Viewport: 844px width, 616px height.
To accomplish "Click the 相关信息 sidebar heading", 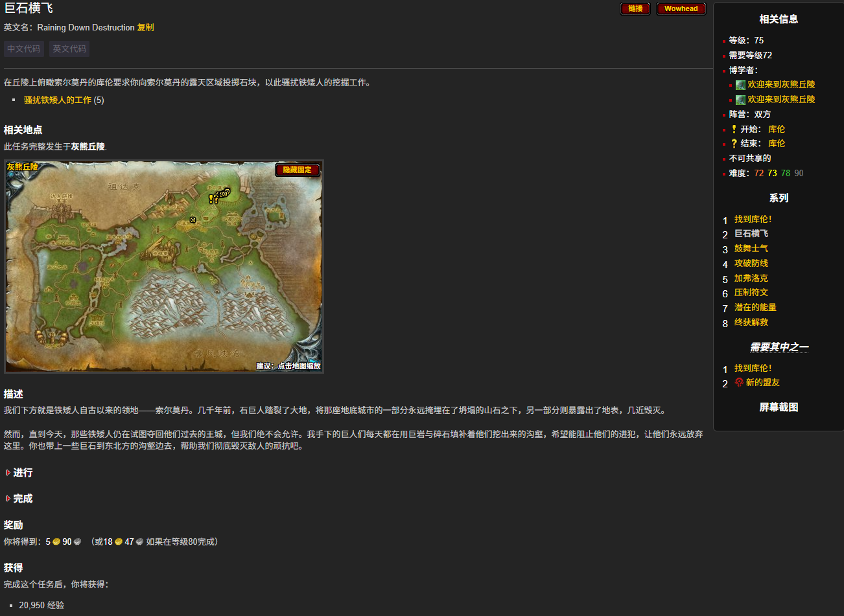I will pyautogui.click(x=779, y=19).
